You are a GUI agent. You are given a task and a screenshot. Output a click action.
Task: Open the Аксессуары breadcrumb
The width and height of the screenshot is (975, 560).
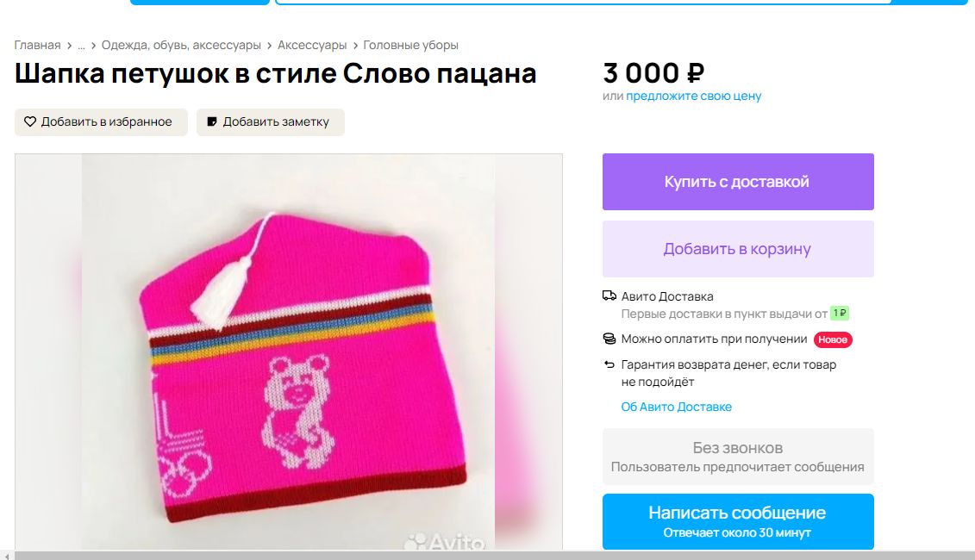click(x=311, y=46)
